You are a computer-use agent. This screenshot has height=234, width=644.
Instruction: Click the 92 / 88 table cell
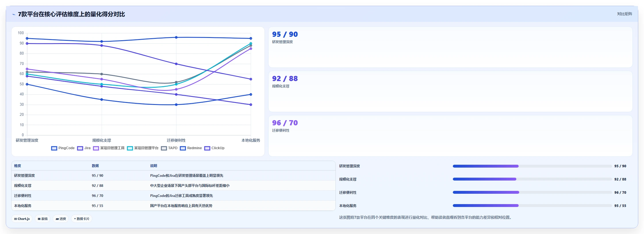97,186
